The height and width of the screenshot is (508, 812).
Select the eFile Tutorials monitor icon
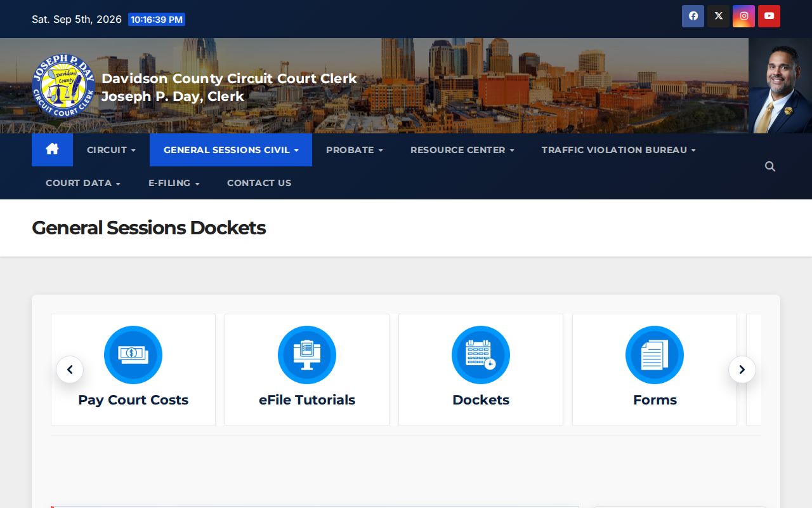[307, 355]
